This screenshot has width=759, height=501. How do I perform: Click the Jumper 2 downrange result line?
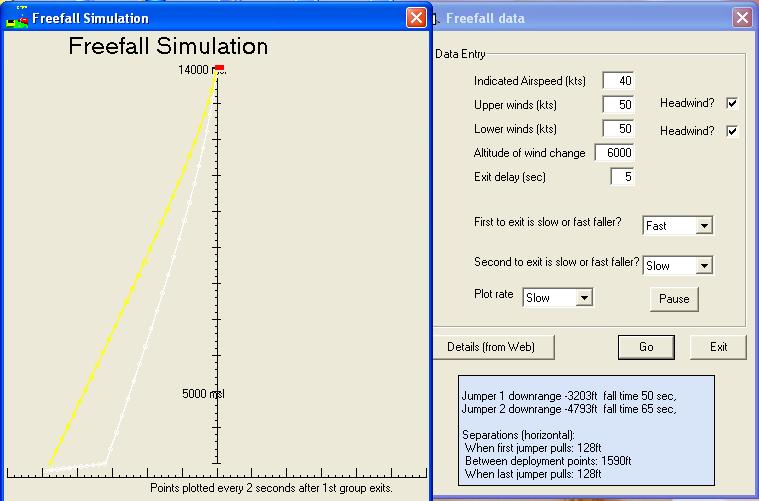tap(569, 409)
